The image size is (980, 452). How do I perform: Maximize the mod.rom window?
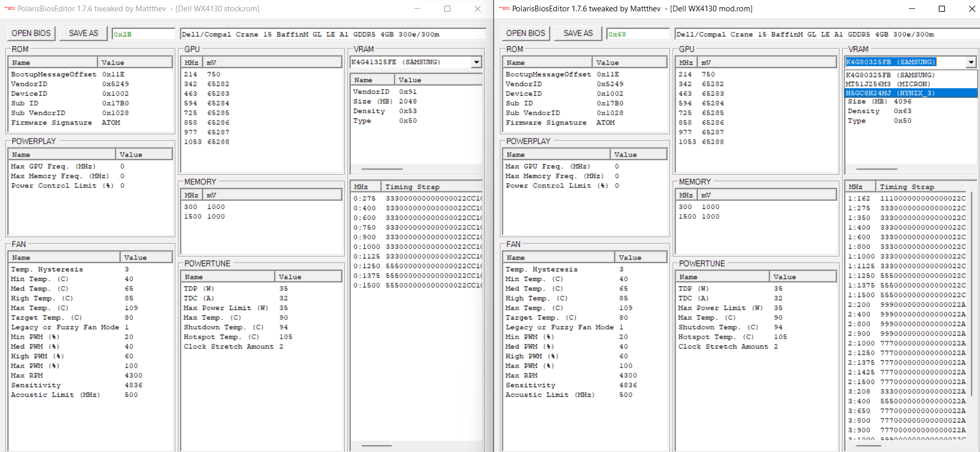[x=942, y=9]
